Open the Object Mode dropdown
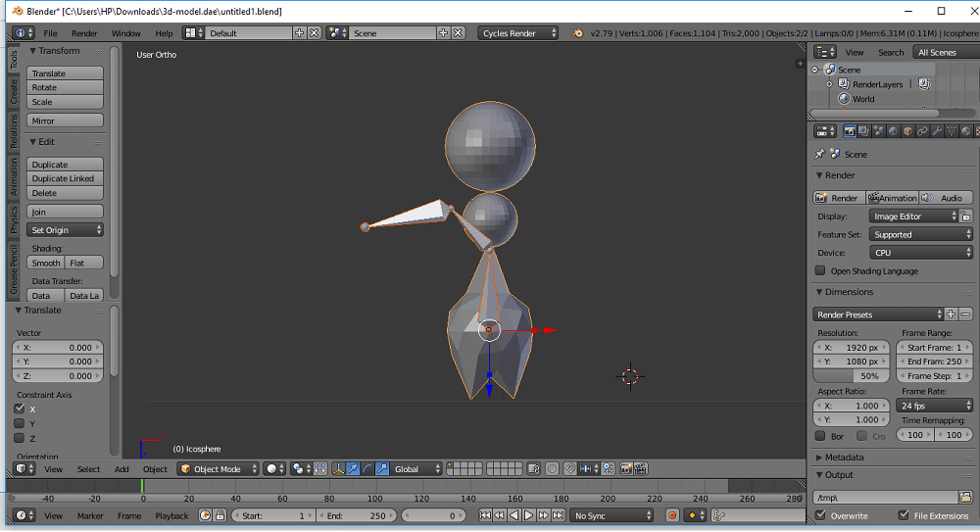The image size is (980, 532). (x=219, y=469)
